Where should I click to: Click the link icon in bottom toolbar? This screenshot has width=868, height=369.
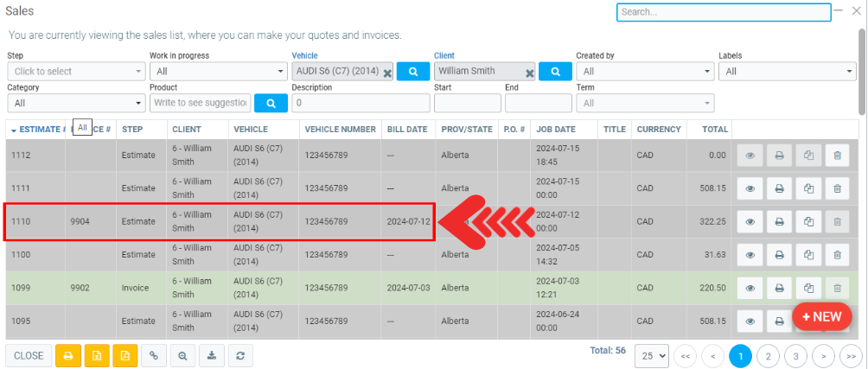154,355
